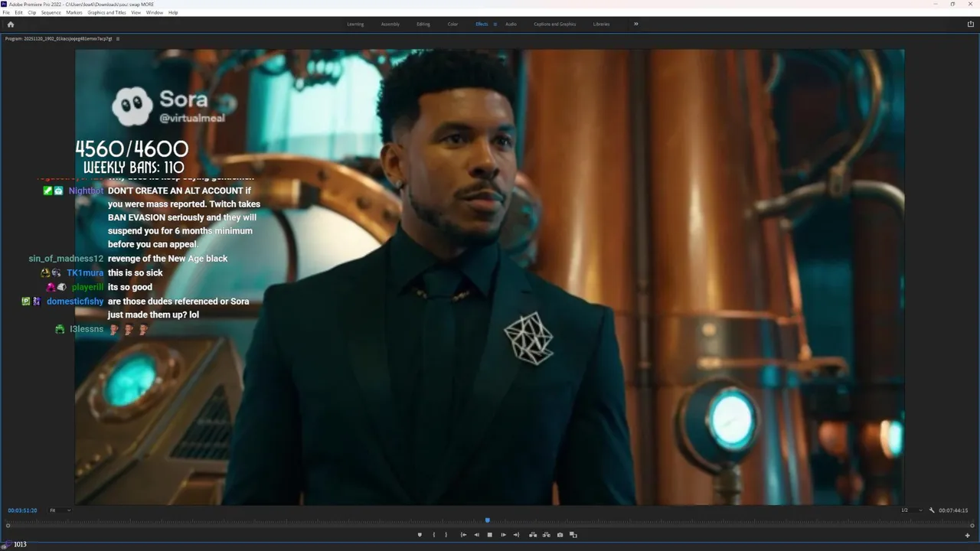Open the Window menu
The height and width of the screenshot is (551, 980).
tap(155, 12)
